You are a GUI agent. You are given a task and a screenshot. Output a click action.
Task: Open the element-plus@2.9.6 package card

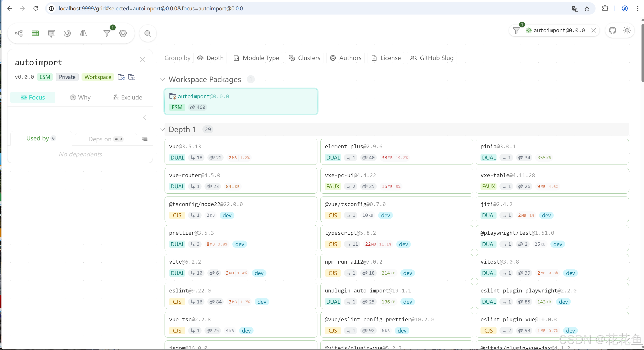pyautogui.click(x=396, y=152)
